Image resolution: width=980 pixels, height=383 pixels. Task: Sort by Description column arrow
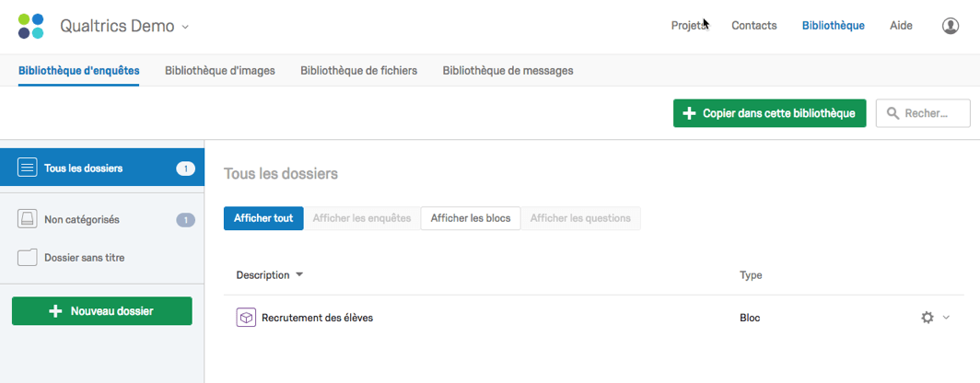pos(299,275)
